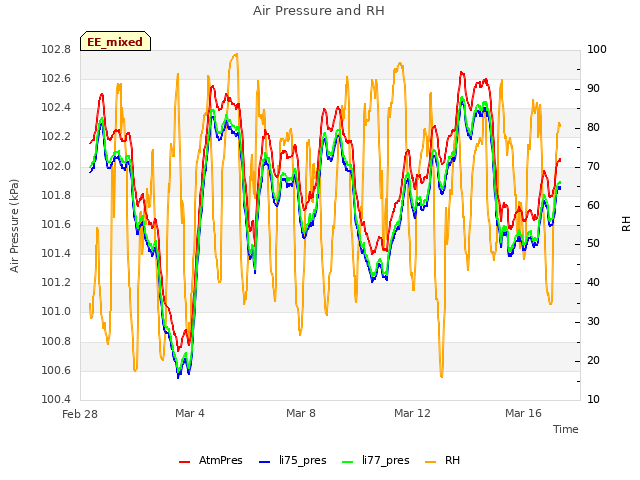Click the Feb 28 date tick label
The image size is (640, 480).
pos(80,414)
